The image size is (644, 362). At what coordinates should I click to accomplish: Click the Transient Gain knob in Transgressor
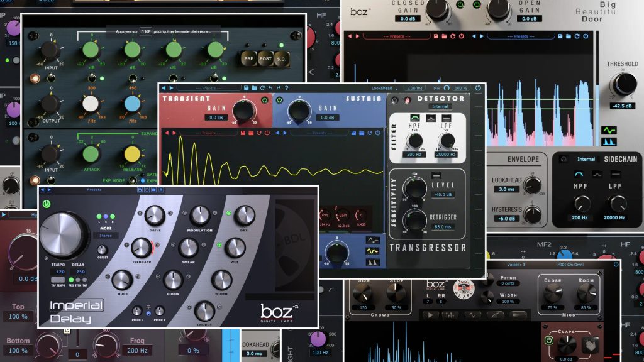point(244,111)
